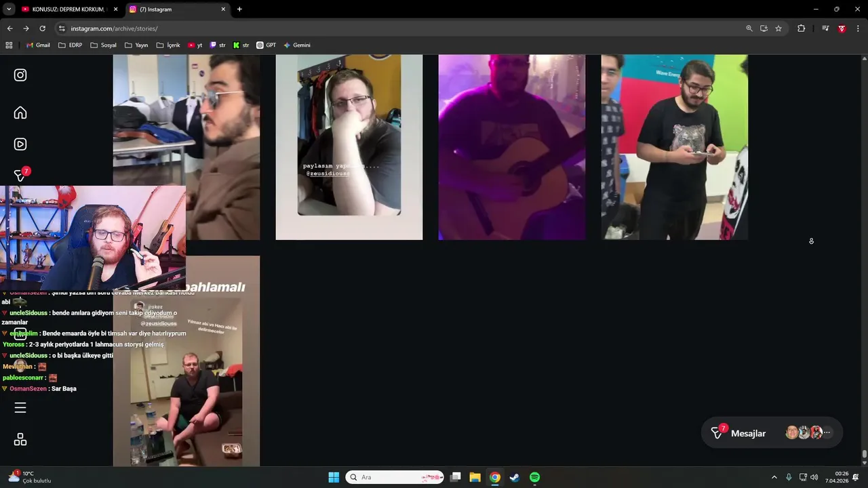Open the yt bookmark

coord(195,45)
